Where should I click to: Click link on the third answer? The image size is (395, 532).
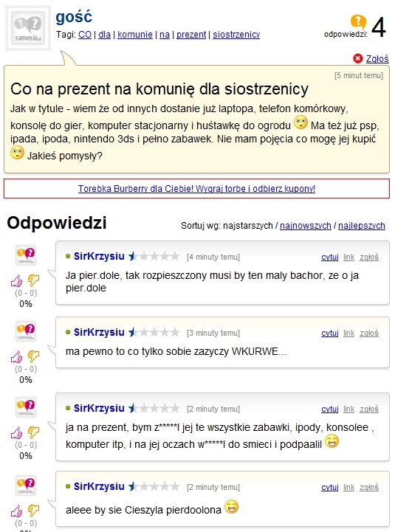coord(348,410)
